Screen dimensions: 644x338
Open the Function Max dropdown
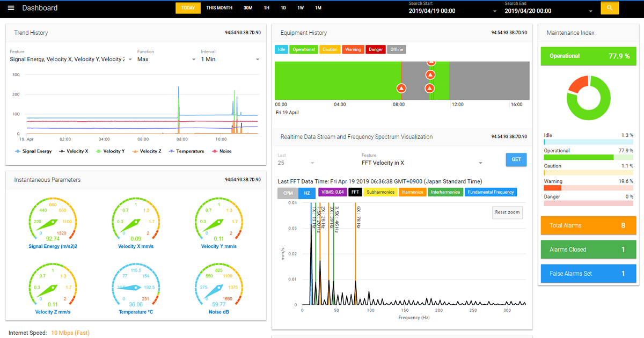point(166,60)
